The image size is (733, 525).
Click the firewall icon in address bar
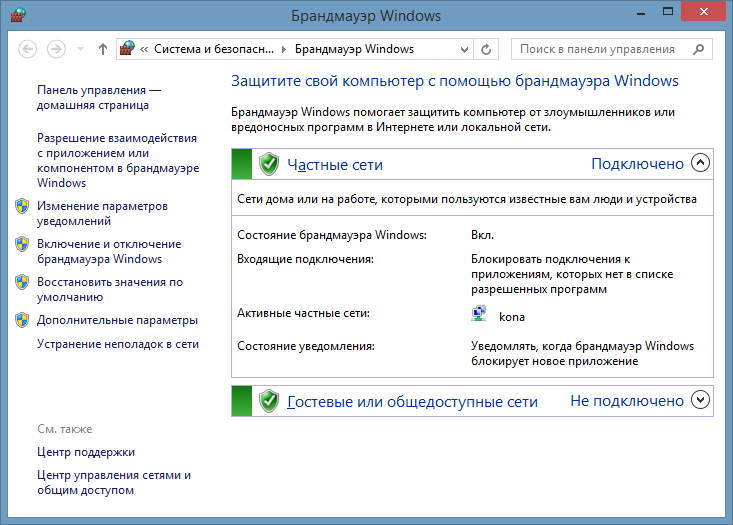(127, 48)
